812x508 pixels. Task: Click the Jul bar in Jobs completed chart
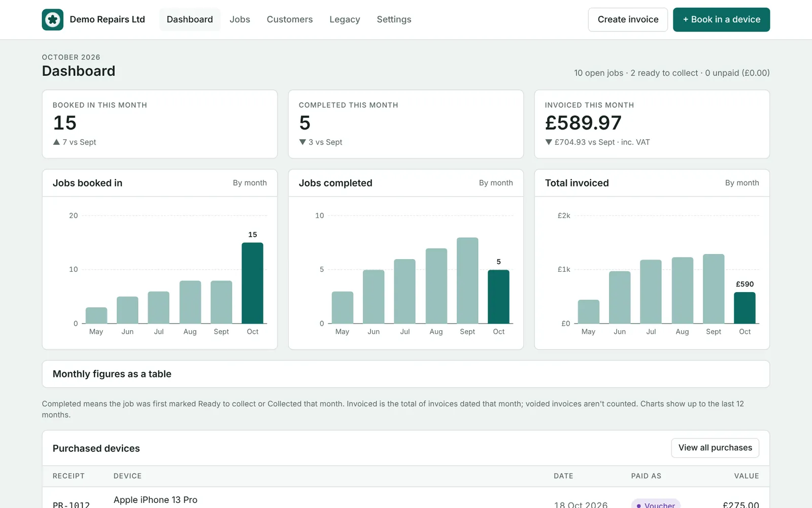[404, 291]
